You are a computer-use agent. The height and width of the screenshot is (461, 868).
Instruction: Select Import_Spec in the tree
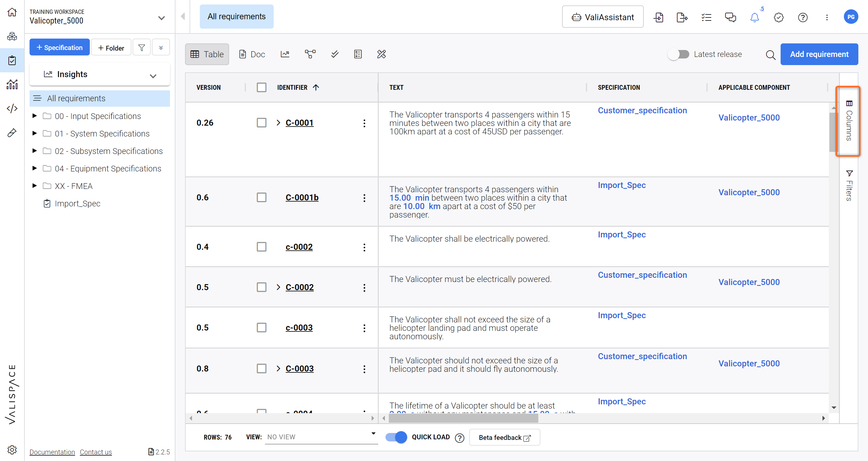pyautogui.click(x=77, y=204)
